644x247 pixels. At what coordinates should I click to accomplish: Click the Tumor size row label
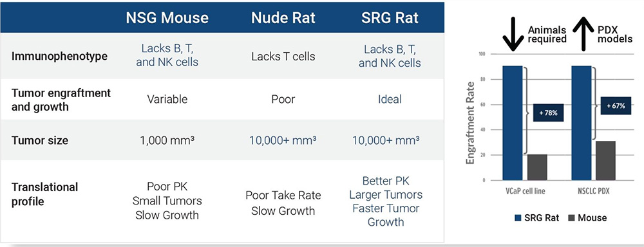click(x=40, y=140)
